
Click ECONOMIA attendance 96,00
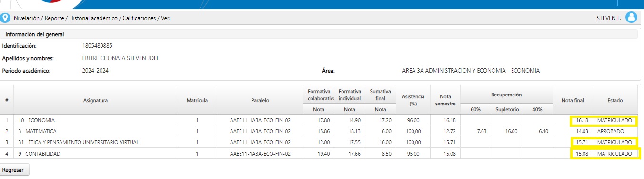[413, 120]
